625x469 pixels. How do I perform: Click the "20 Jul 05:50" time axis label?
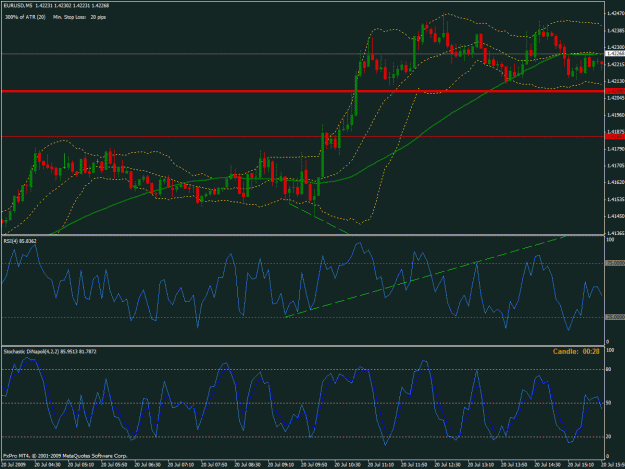(115, 465)
